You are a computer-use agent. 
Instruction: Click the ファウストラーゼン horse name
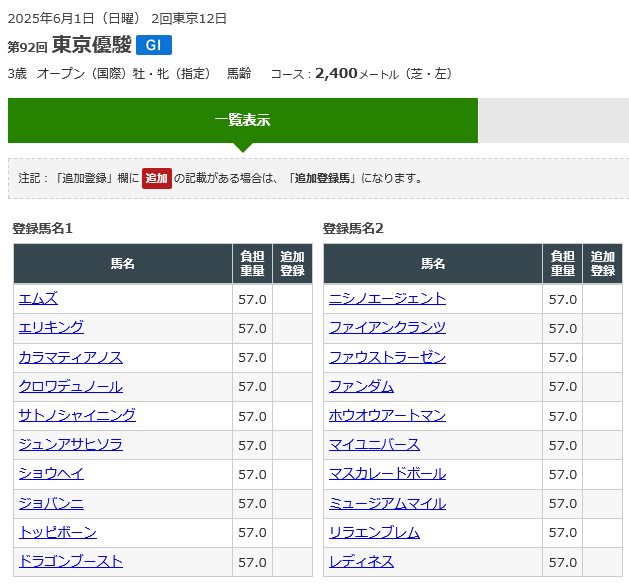[x=387, y=357]
